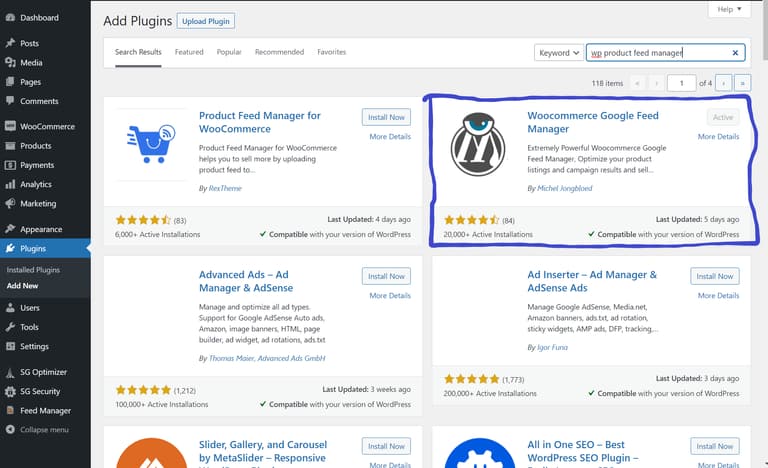Click the SG Security gear icon
The width and height of the screenshot is (768, 468).
pos(10,391)
